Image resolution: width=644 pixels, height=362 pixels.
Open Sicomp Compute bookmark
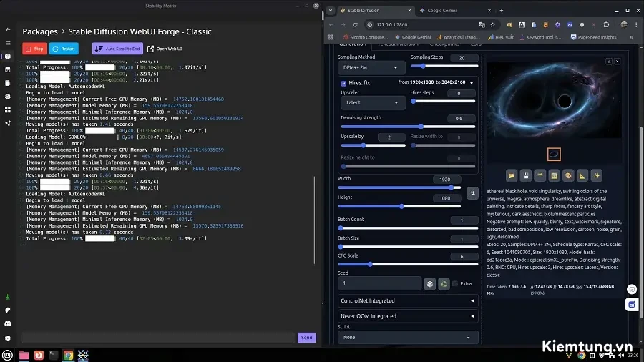point(366,37)
